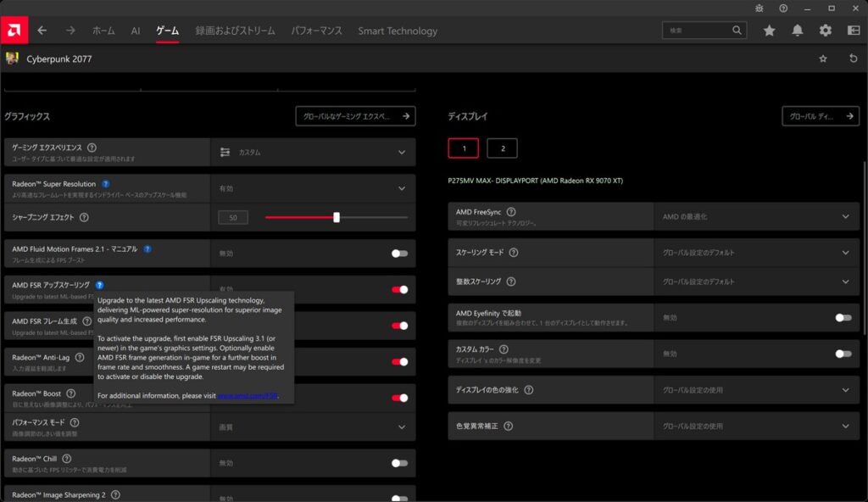
Task: Click the グローバルなゲーミング エクスペ button
Action: 354,116
